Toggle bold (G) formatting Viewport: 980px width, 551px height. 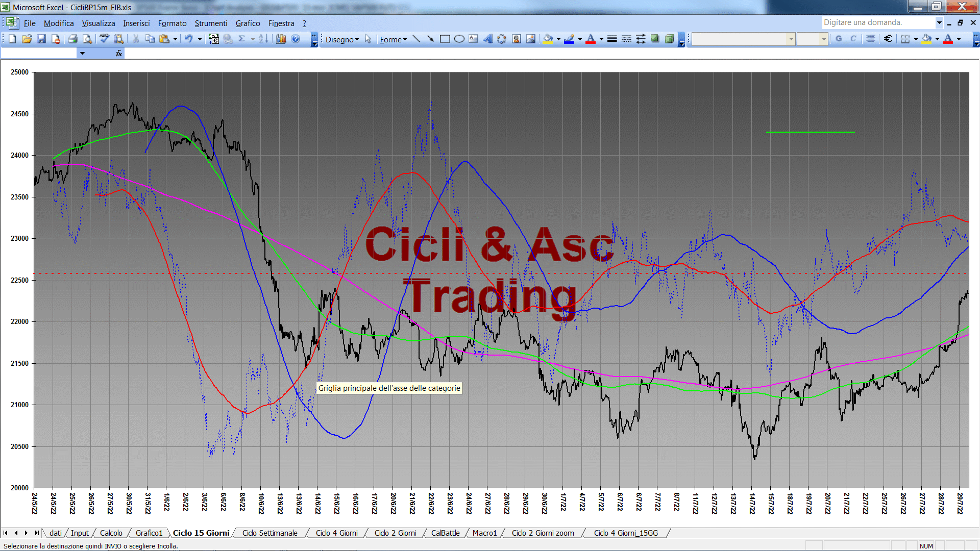click(x=839, y=39)
